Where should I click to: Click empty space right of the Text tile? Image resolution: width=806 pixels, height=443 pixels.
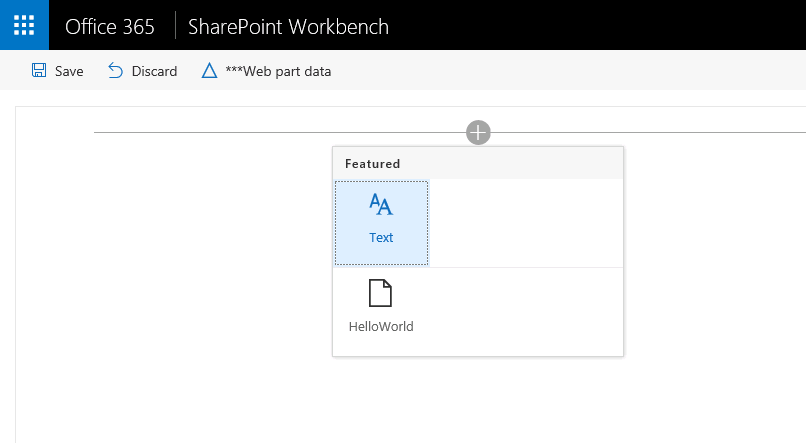525,223
